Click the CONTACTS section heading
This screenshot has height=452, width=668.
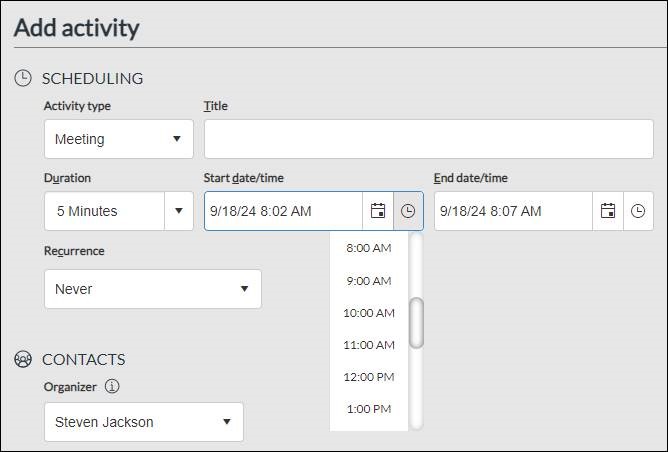[x=84, y=359]
